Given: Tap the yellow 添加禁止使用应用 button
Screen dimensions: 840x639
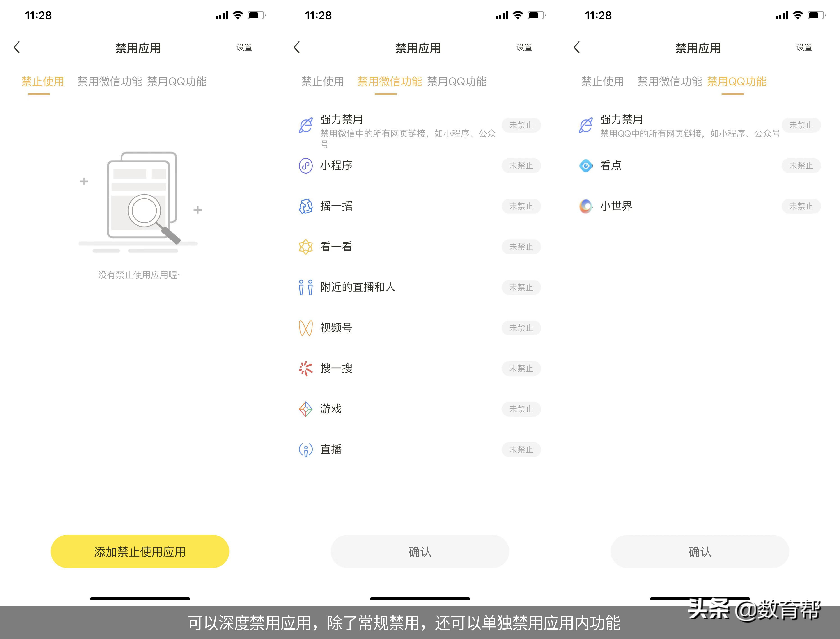Looking at the screenshot, I should point(140,552).
